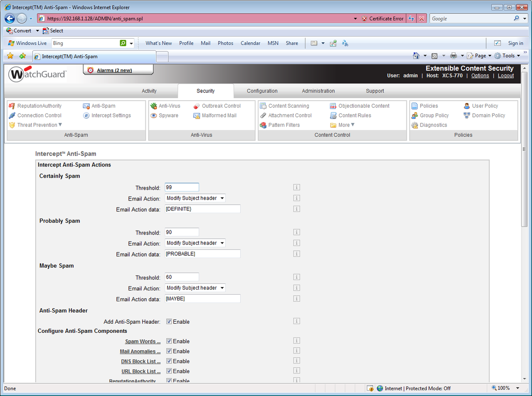Click the Diagnostics gear icon

pos(414,125)
